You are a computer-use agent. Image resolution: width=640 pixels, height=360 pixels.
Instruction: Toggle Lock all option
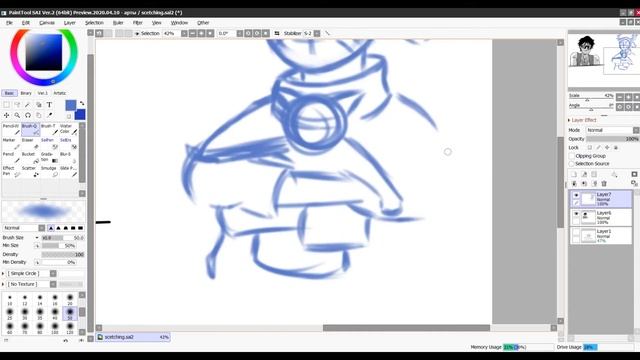pos(616,147)
